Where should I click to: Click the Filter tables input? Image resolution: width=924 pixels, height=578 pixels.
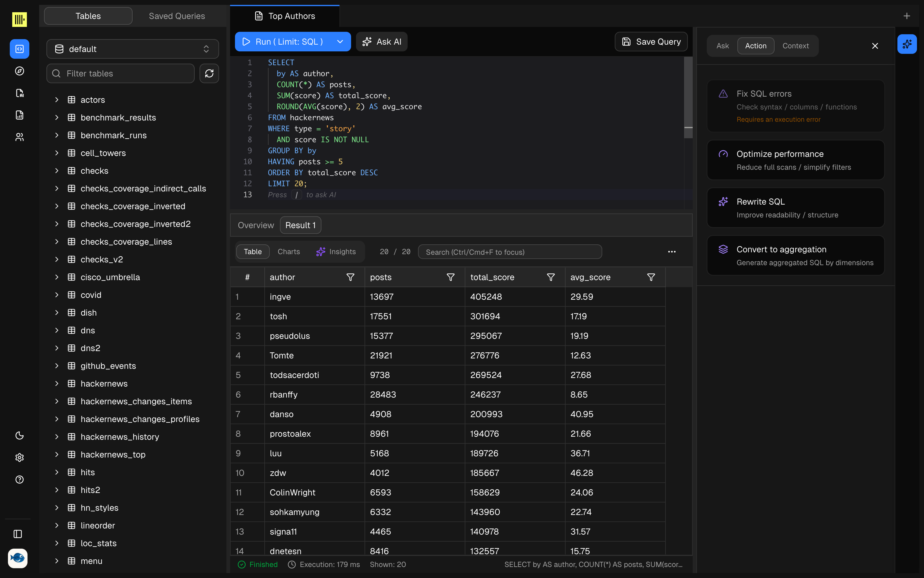click(120, 73)
